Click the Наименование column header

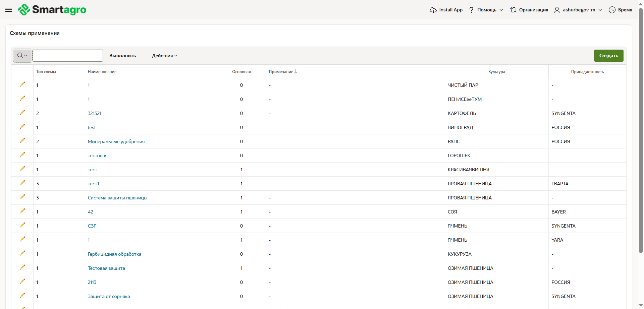102,72
